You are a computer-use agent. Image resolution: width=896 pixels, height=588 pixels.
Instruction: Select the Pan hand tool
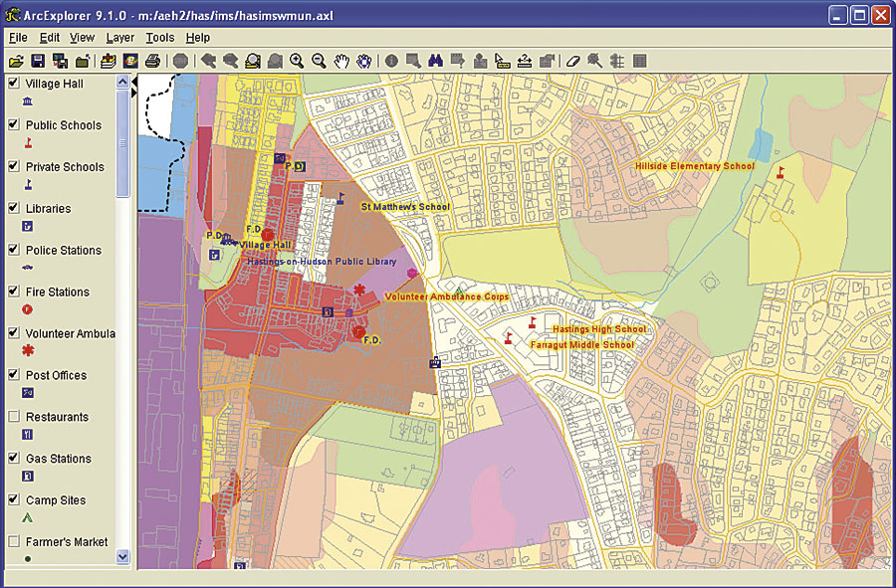pyautogui.click(x=341, y=62)
